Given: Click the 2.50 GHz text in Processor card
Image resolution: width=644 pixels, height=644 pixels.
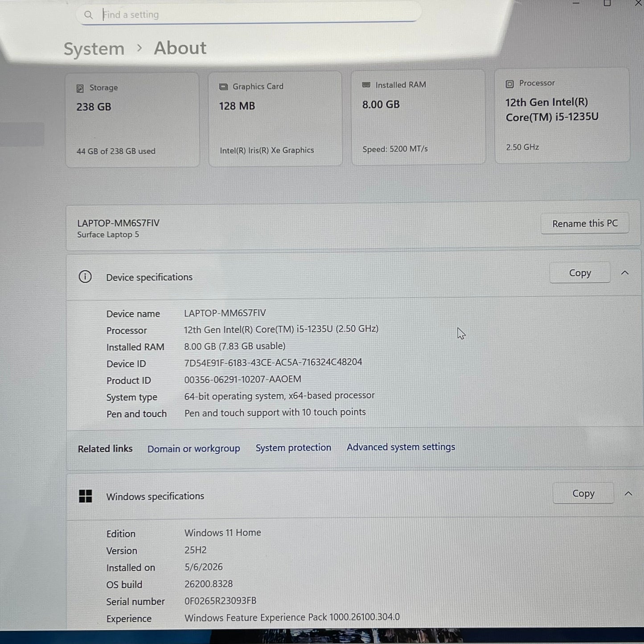Looking at the screenshot, I should 522,147.
